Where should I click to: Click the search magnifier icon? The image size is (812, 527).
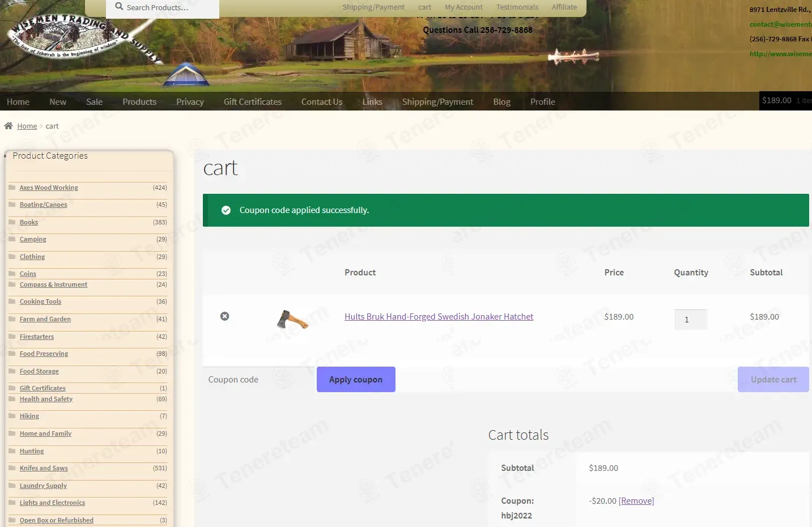point(119,7)
